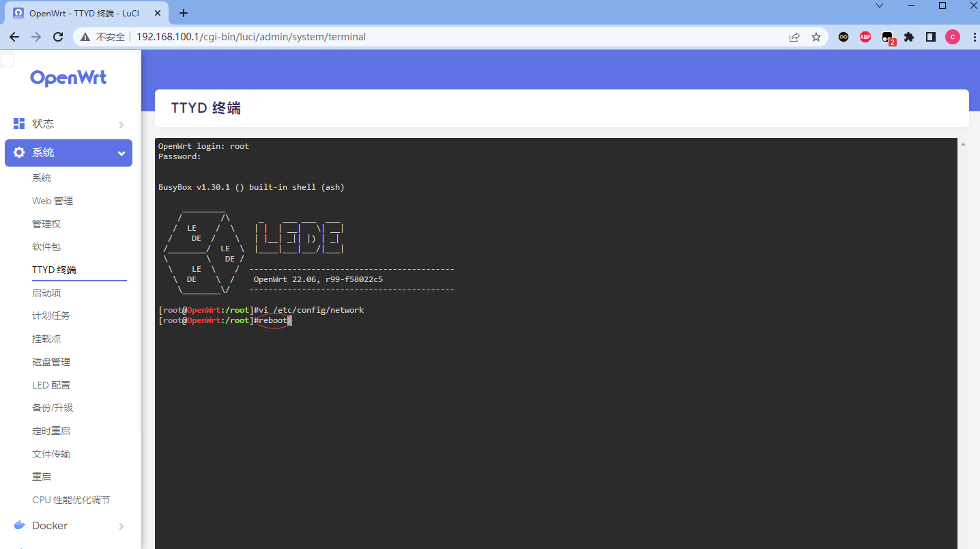Viewport: 980px width, 549px height.
Task: Click the address bar URL
Action: pos(251,37)
